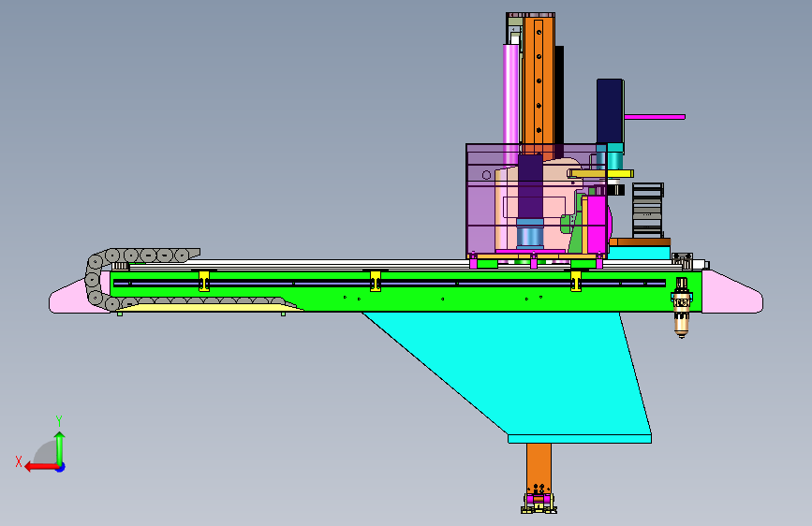The image size is (812, 526).
Task: Click the green Y axis arrow of triad
Action: (x=60, y=448)
